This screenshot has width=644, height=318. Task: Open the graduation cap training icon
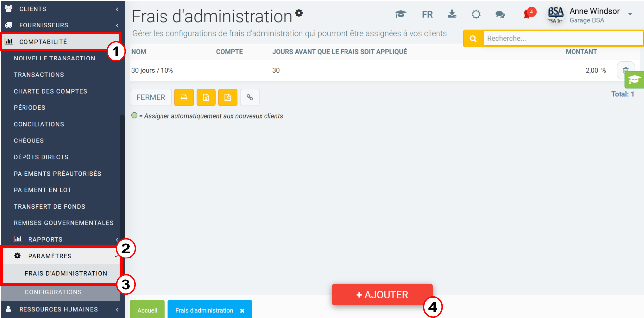(x=401, y=14)
